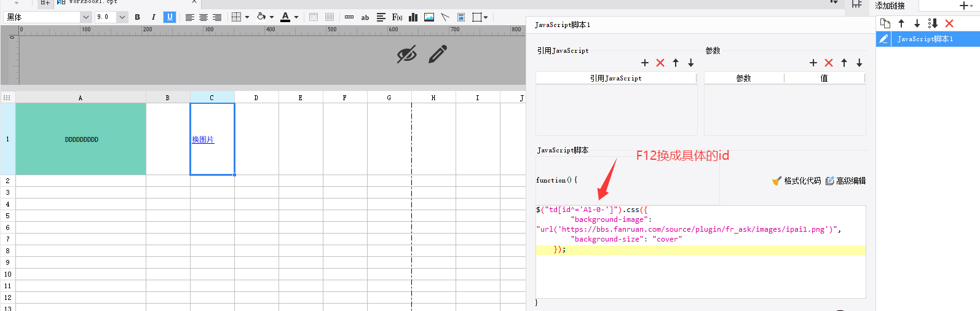Open the border style dropdown arrow
The image size is (980, 311).
point(247,17)
